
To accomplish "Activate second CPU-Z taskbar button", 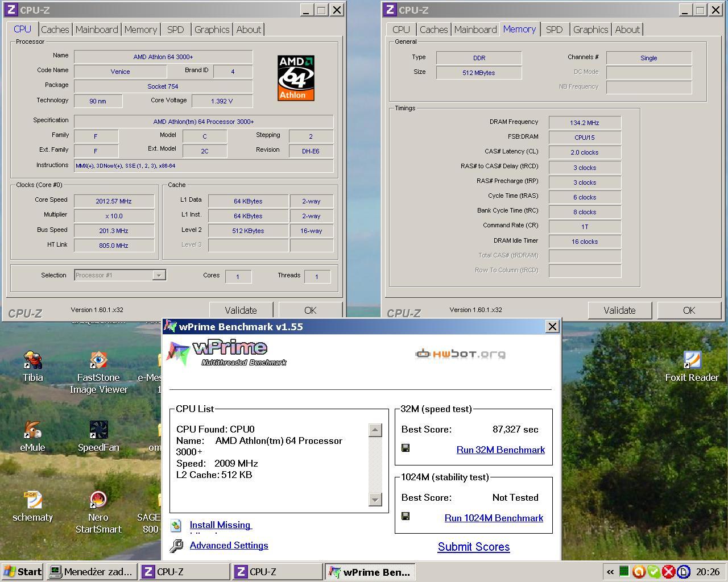I will 277,572.
